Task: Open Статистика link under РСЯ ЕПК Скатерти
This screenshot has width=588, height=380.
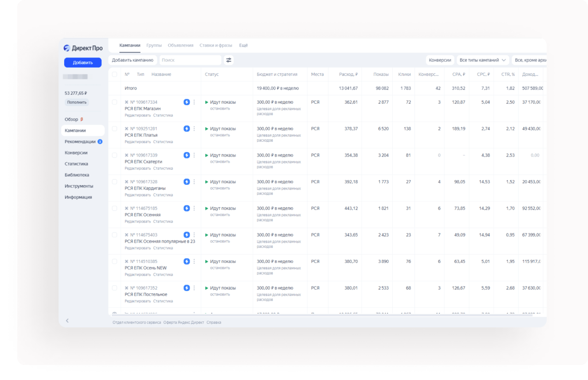Action: click(x=163, y=168)
